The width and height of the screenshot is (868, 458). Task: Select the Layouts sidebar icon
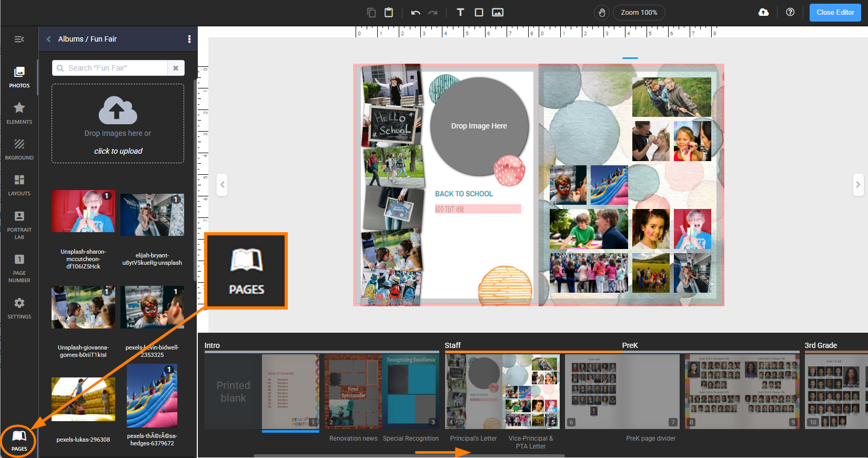[19, 185]
